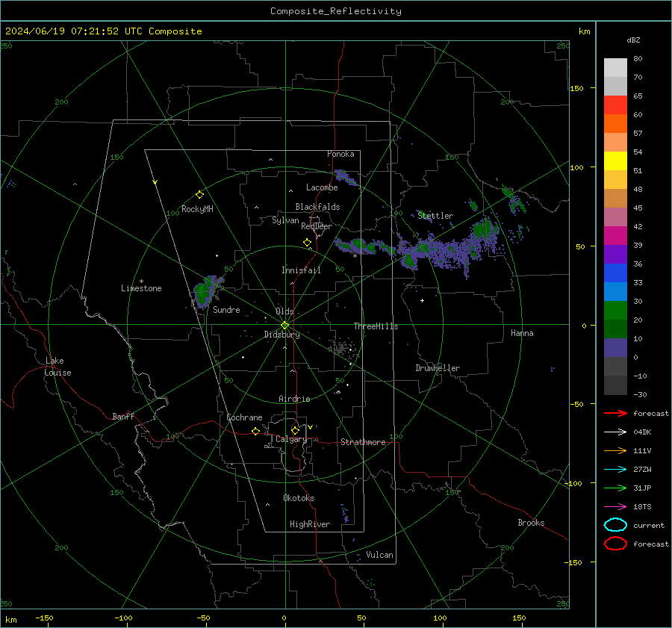Click the Airdrie town label
Viewport: 672px width, 628px height.
pyautogui.click(x=294, y=399)
